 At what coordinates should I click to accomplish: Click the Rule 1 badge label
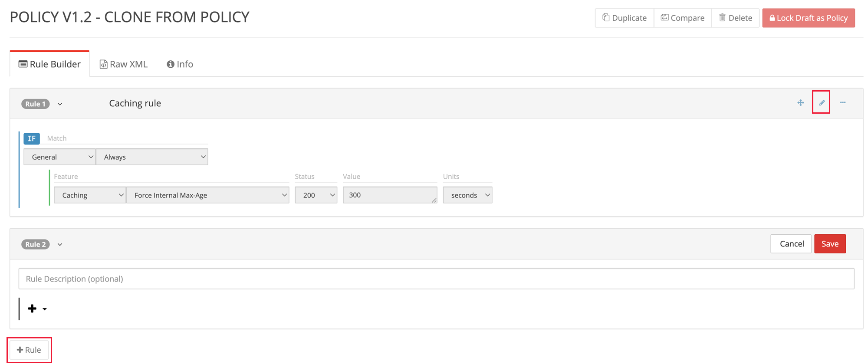[36, 104]
